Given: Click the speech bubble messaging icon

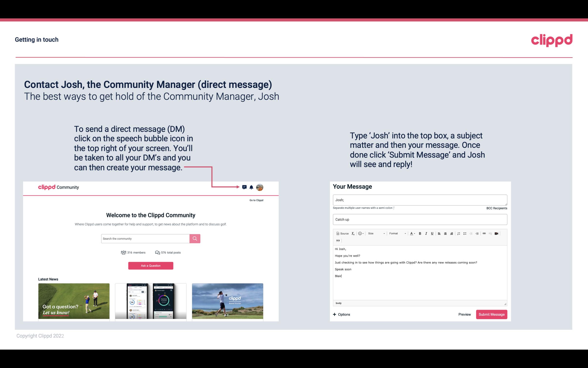Looking at the screenshot, I should click(x=245, y=187).
